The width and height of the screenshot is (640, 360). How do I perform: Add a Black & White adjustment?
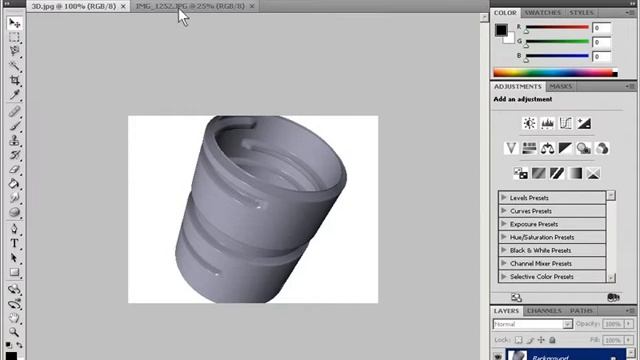565,148
